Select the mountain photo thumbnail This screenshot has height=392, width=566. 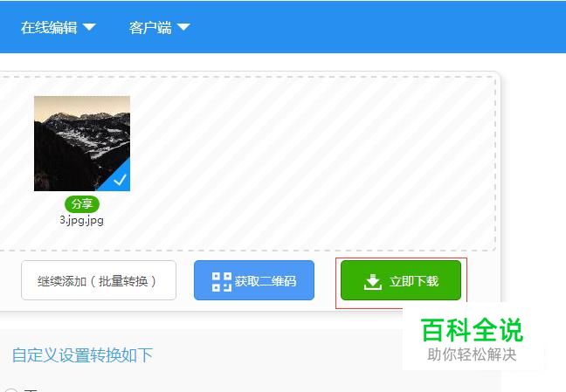tap(82, 143)
